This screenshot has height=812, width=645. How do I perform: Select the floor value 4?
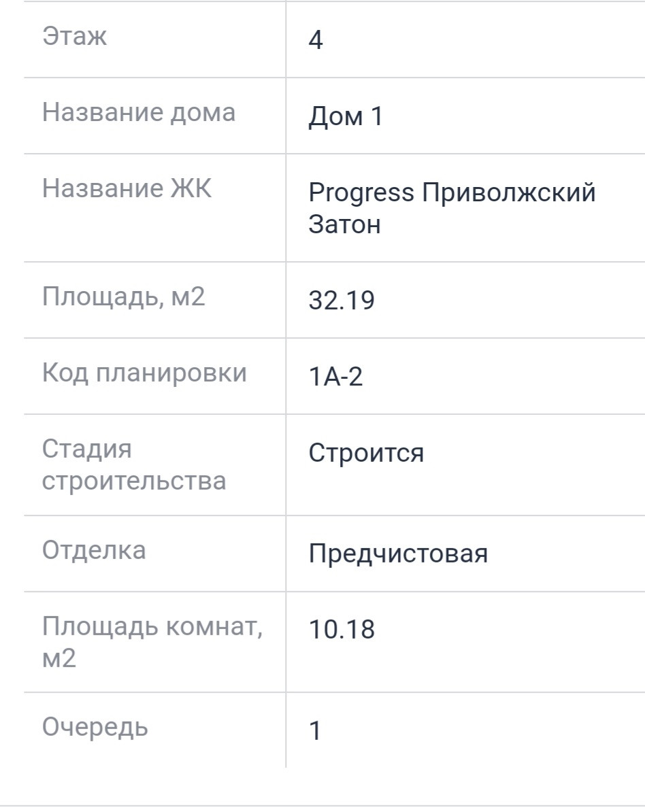[x=316, y=41]
